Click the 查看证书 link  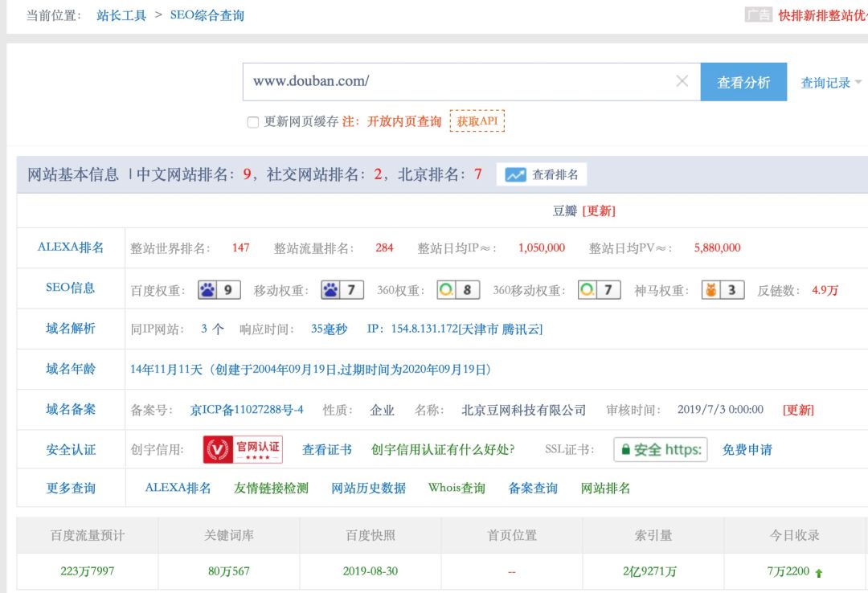pyautogui.click(x=326, y=449)
